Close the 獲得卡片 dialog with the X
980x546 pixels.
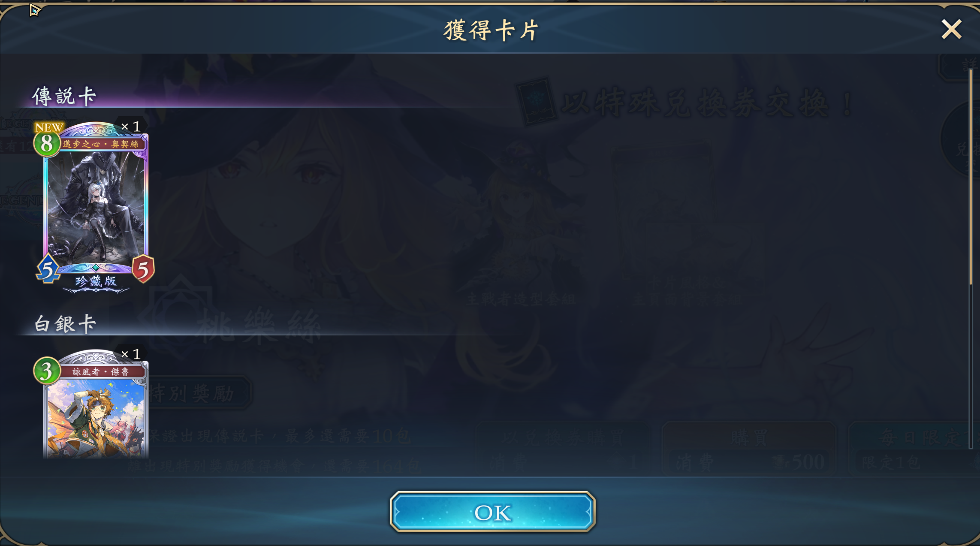pyautogui.click(x=951, y=30)
